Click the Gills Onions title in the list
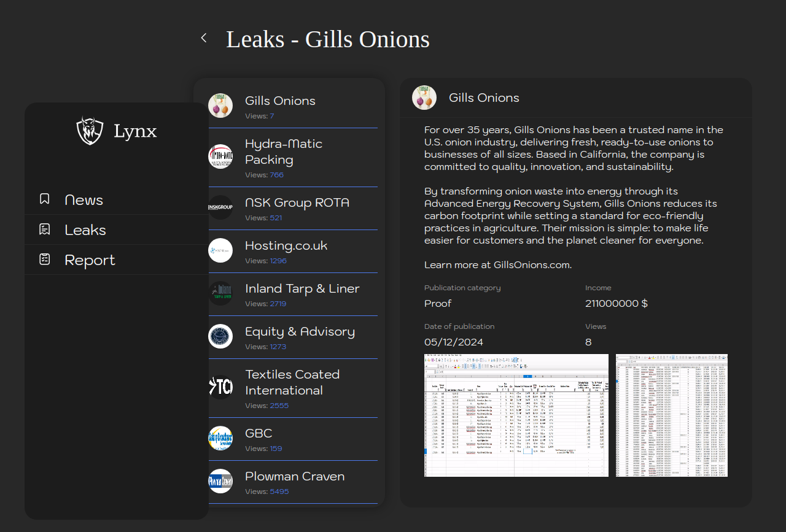This screenshot has width=786, height=532. (280, 101)
